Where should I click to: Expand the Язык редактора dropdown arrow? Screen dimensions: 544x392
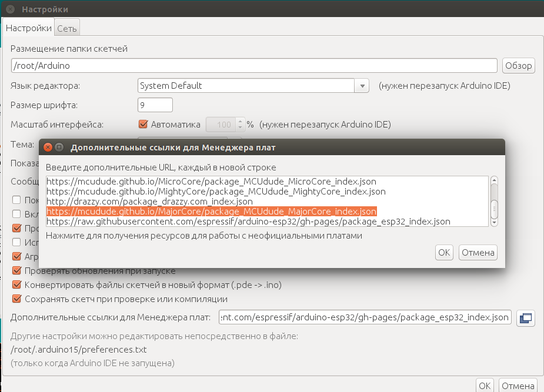pyautogui.click(x=362, y=86)
